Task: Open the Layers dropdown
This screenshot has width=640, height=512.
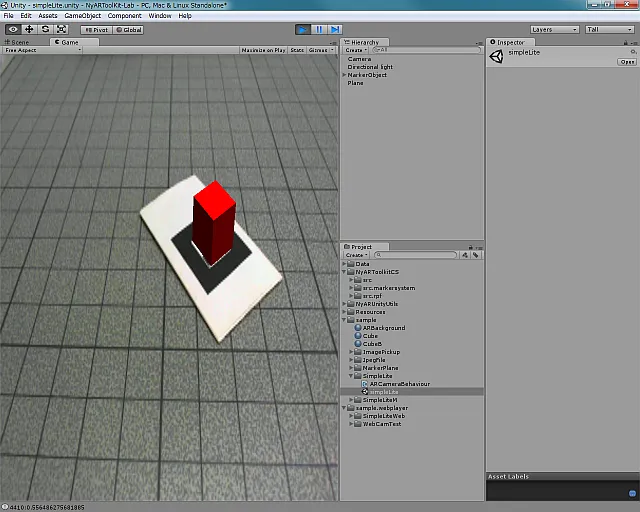Action: click(x=554, y=29)
